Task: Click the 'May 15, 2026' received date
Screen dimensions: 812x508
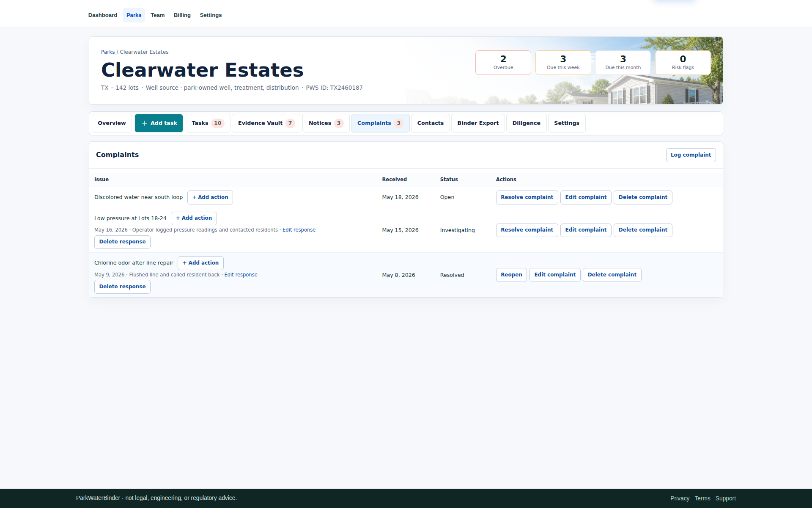Action: (400, 230)
